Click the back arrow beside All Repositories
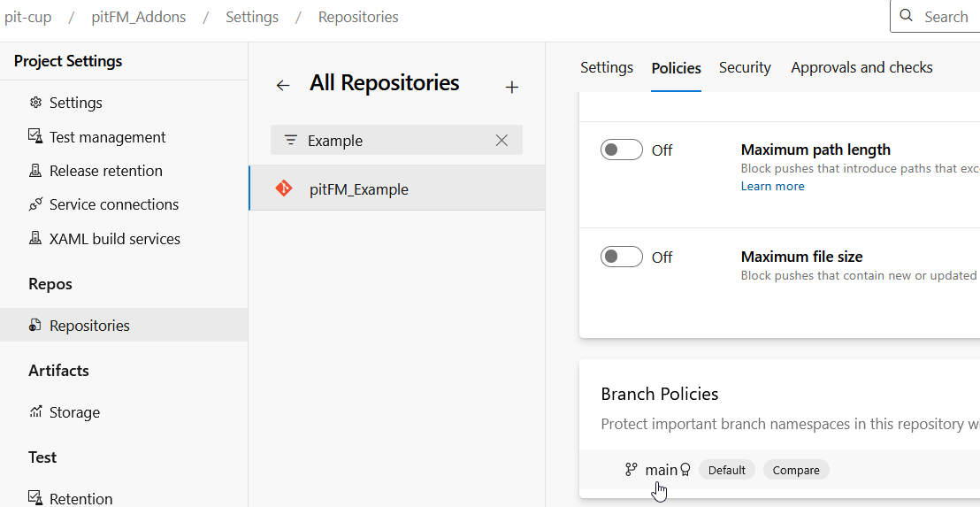The height and width of the screenshot is (507, 980). [x=283, y=86]
